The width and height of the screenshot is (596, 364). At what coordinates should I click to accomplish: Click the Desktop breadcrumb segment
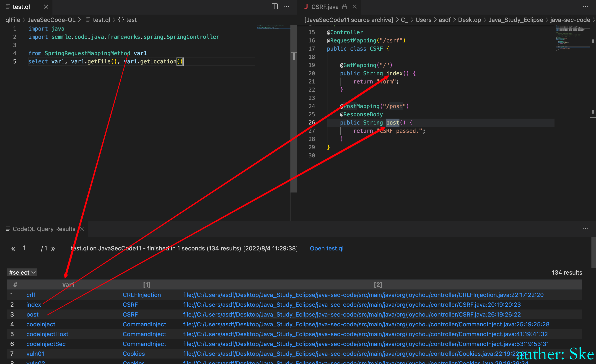point(469,20)
